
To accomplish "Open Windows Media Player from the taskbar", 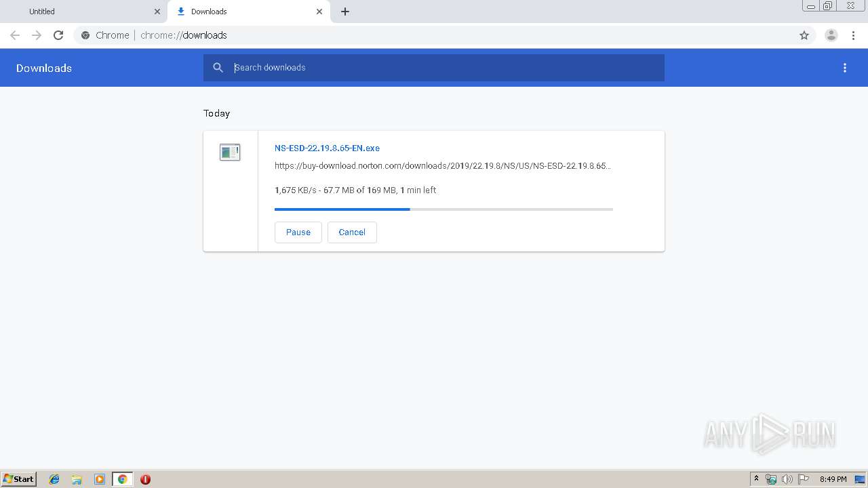I will pos(100,479).
